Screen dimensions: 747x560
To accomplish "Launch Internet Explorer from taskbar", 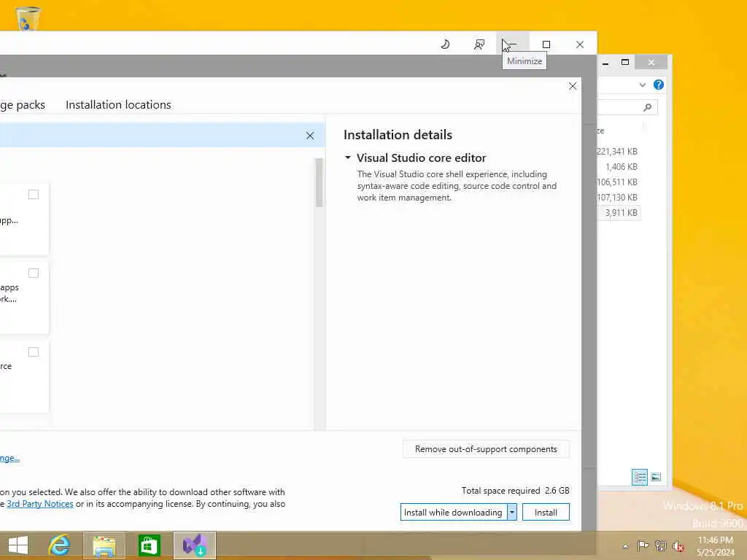I will click(60, 545).
